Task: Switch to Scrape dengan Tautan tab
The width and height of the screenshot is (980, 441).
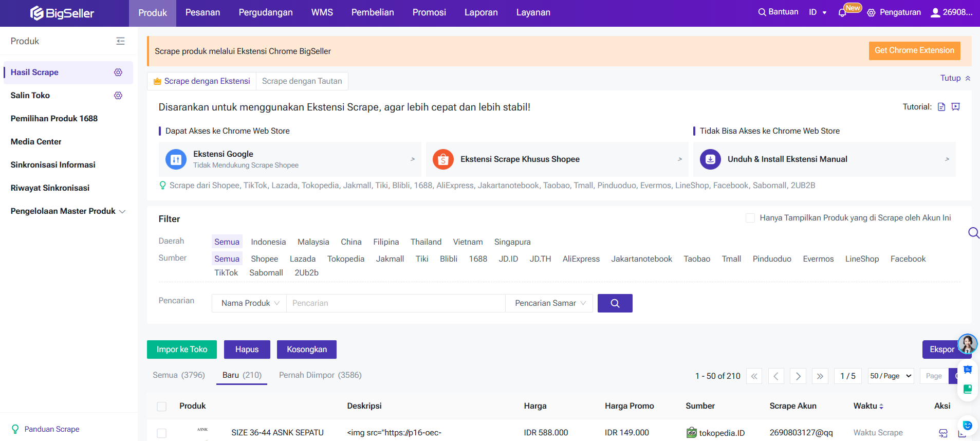Action: (x=302, y=81)
